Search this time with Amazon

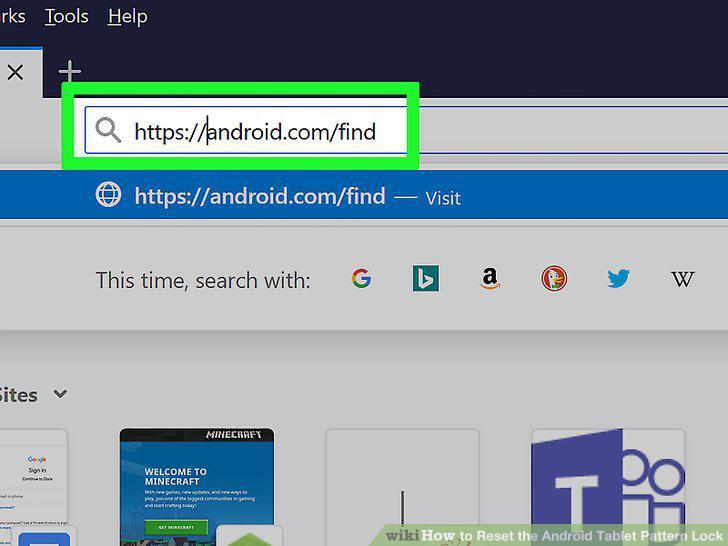(x=490, y=279)
